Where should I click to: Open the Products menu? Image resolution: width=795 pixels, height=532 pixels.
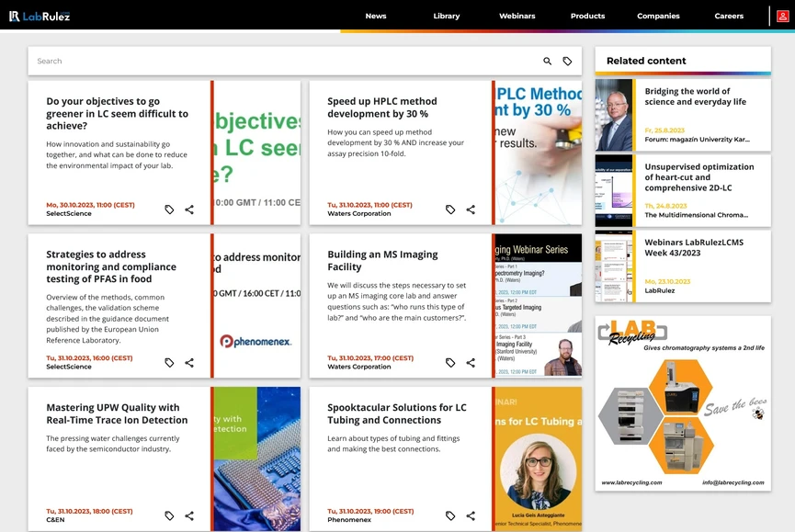[x=587, y=17]
